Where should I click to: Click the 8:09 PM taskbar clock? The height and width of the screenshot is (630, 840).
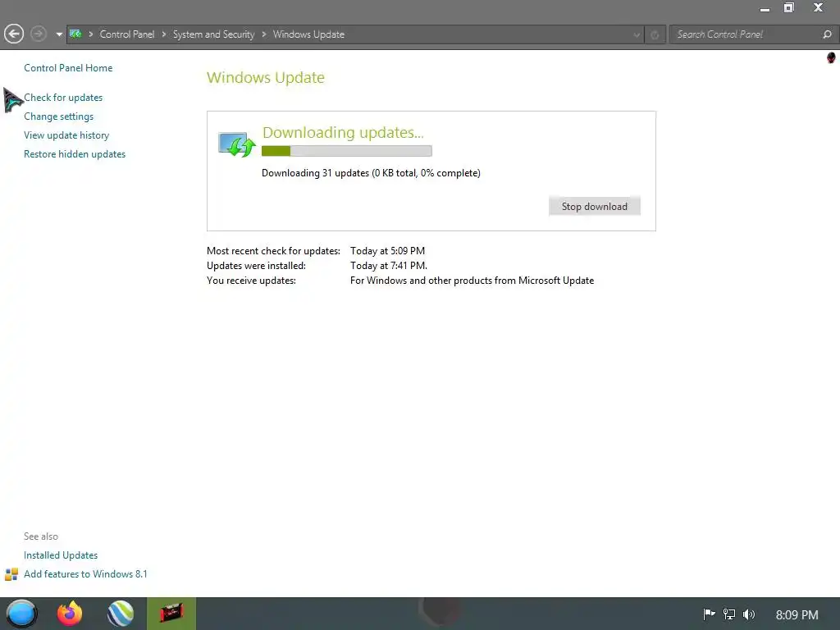coord(797,614)
